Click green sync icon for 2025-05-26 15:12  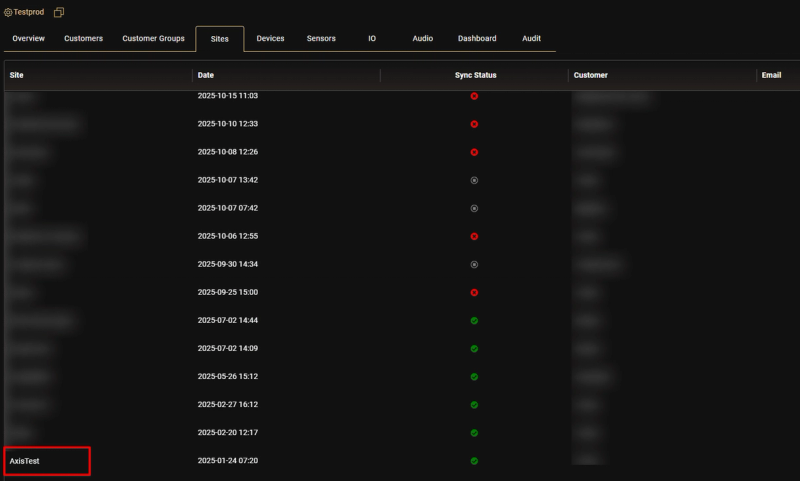pos(474,376)
